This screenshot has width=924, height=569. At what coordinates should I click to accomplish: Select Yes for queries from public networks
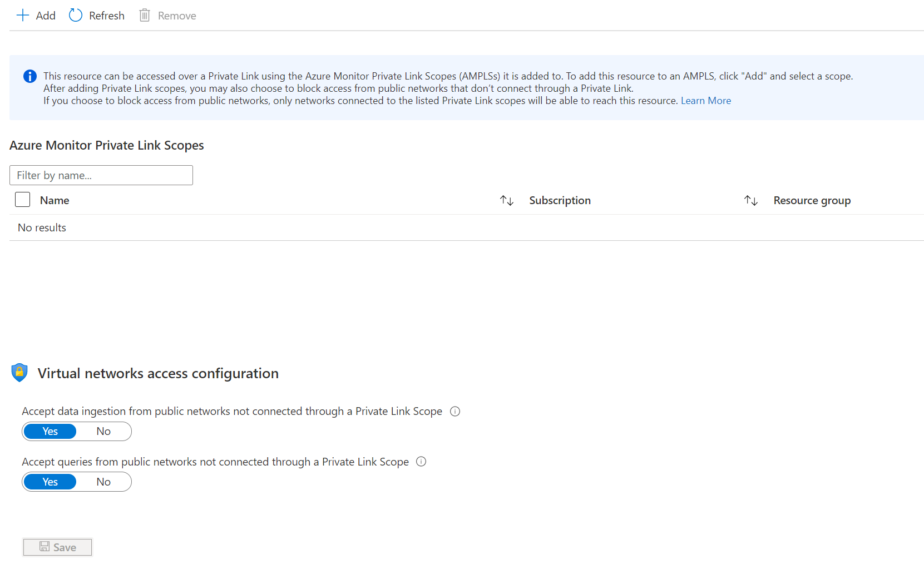point(50,482)
